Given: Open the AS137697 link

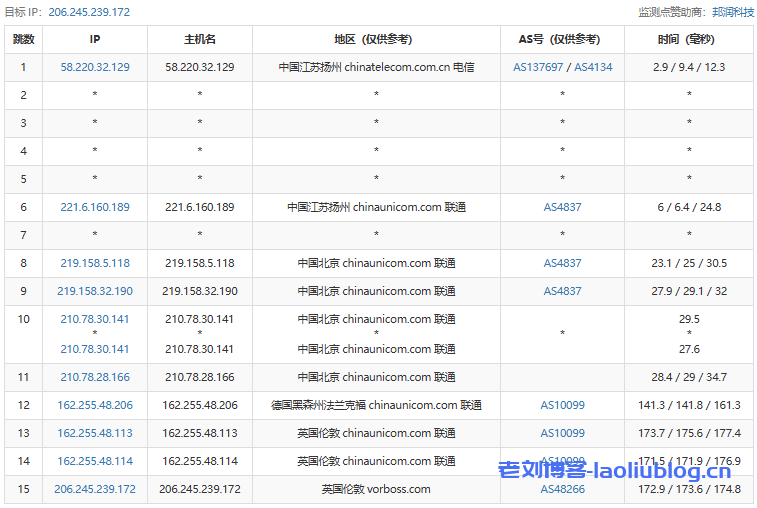Looking at the screenshot, I should tap(538, 67).
